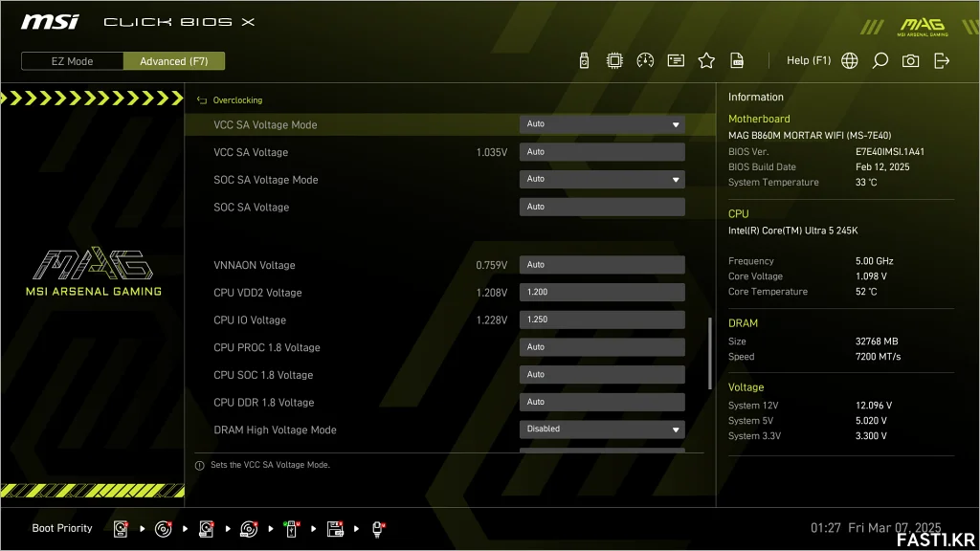Edit CPU IO Voltage field showing 1.250
Viewport: 980px width, 551px height.
[x=602, y=320]
